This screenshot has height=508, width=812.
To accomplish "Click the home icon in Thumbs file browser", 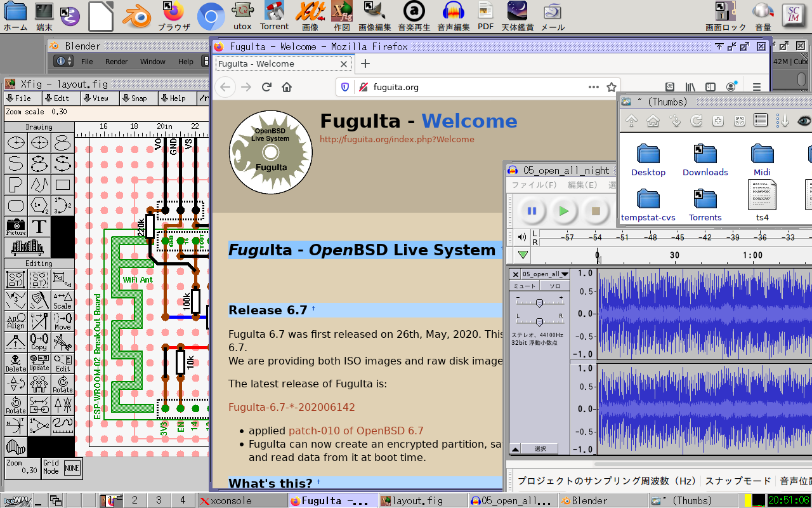I will point(653,121).
